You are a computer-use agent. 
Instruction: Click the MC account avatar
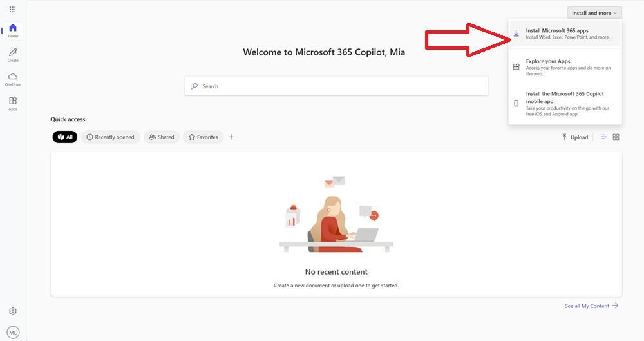click(13, 332)
